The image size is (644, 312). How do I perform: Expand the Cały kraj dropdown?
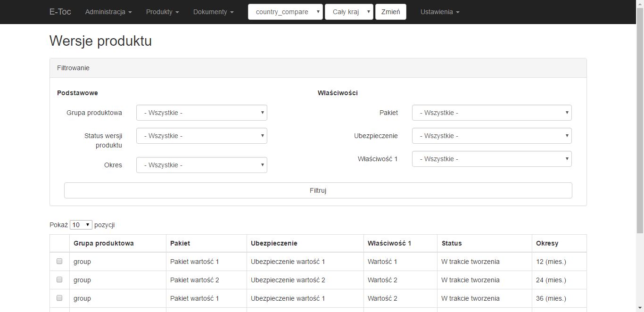click(349, 12)
